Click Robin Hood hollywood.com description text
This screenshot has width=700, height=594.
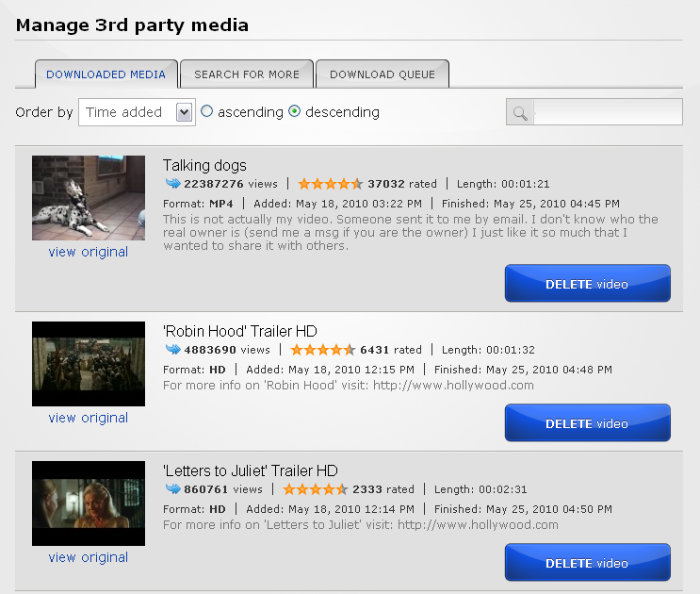click(x=349, y=386)
